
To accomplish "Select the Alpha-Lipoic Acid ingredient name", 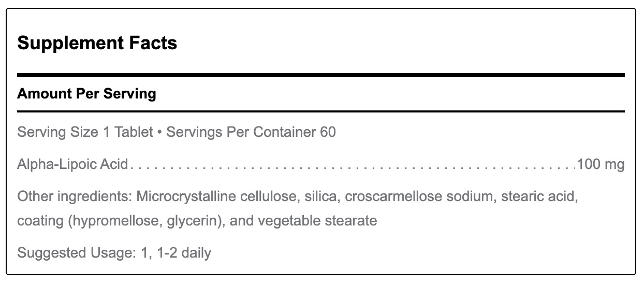I will click(x=72, y=165).
